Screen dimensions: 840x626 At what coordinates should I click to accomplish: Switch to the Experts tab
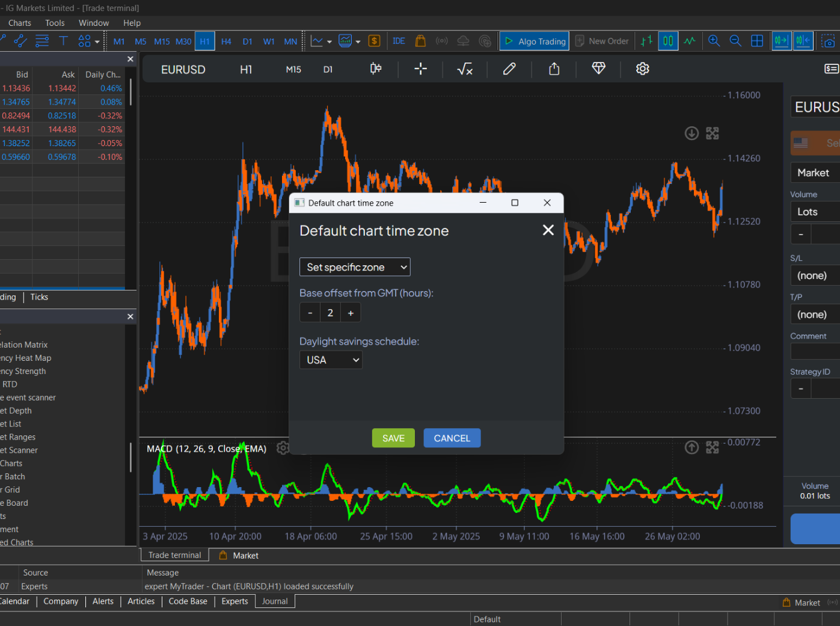tap(235, 601)
